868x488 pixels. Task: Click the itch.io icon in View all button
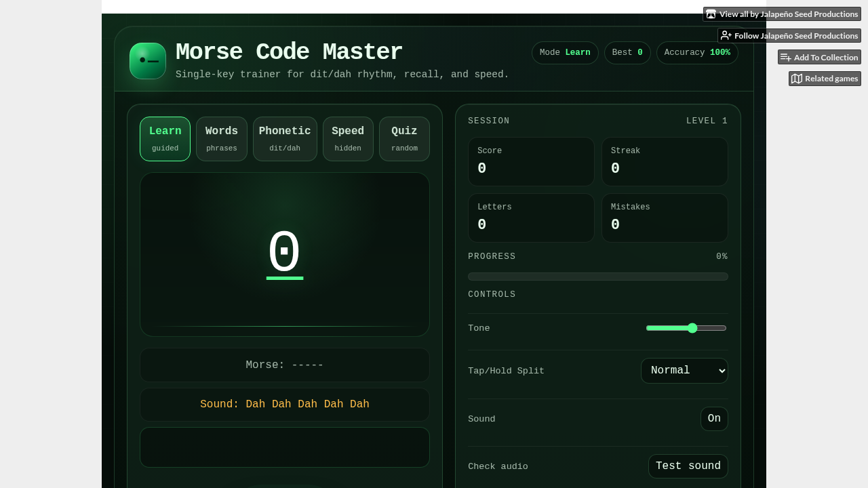click(x=711, y=14)
